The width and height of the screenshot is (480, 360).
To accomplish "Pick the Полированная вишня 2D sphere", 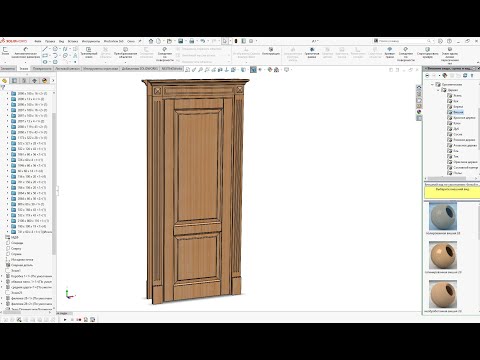I will (443, 216).
